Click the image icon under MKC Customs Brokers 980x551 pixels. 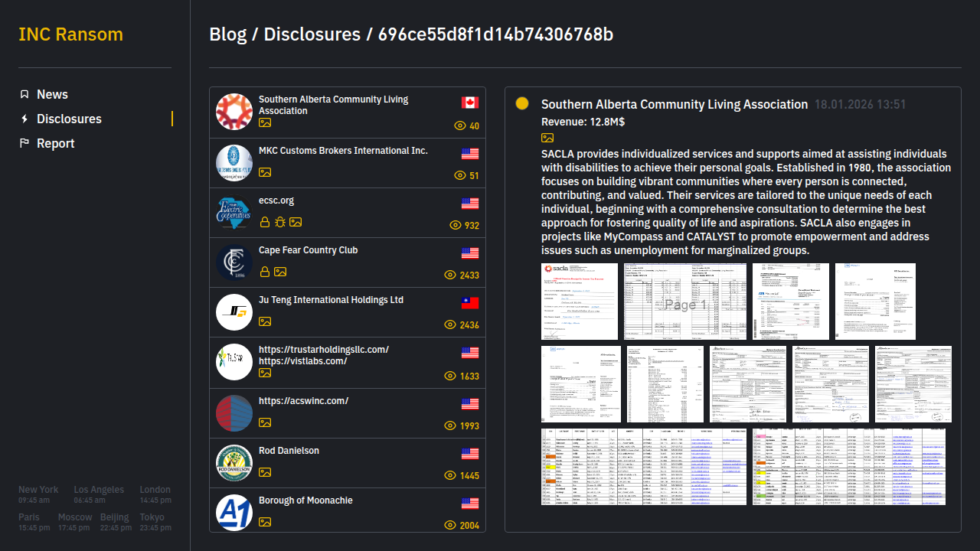point(265,172)
